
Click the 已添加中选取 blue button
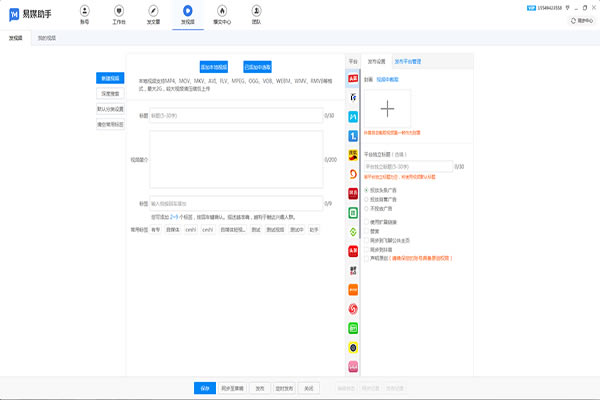[258, 67]
